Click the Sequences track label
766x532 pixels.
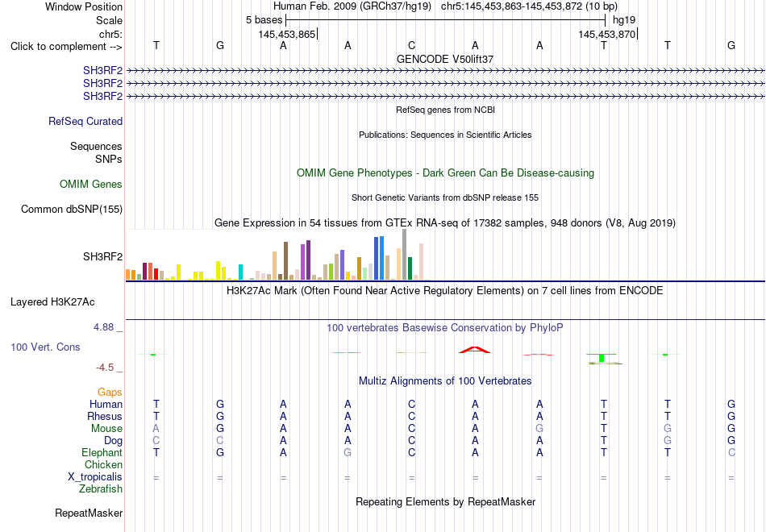[96, 146]
